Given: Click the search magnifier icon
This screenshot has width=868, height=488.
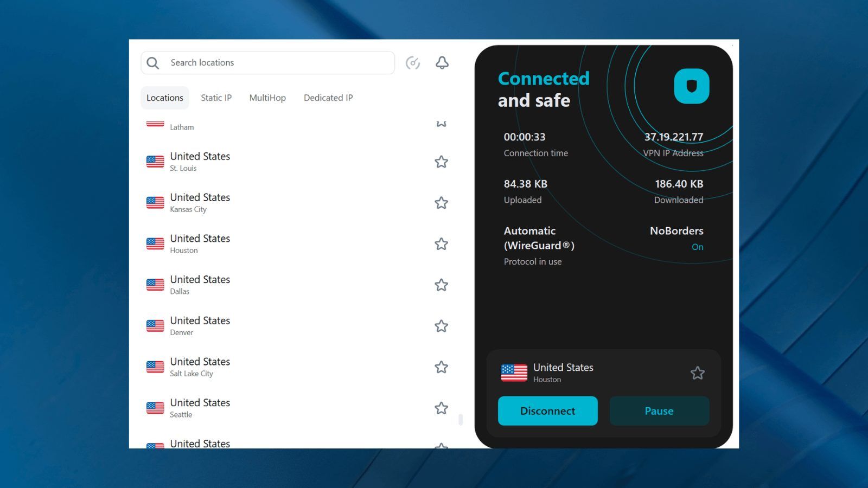Looking at the screenshot, I should (153, 63).
